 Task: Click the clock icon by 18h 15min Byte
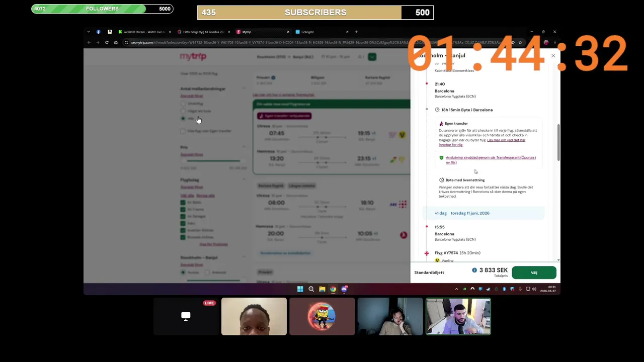(x=437, y=110)
